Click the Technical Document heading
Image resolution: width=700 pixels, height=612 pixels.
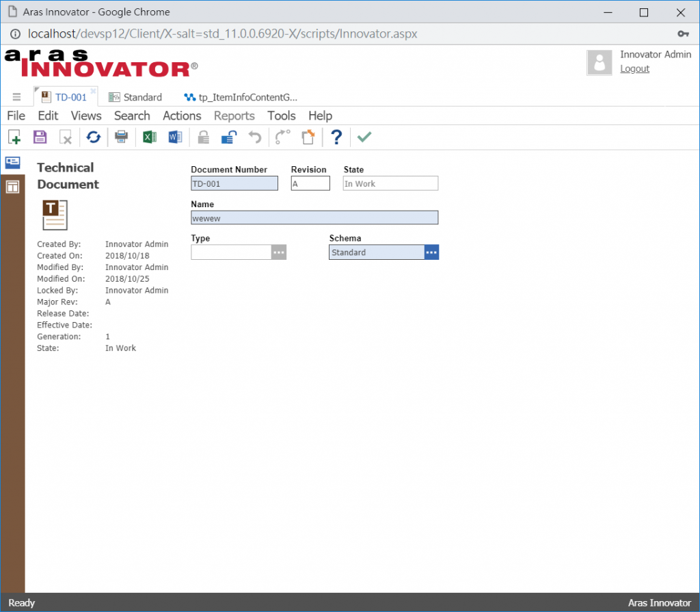(68, 176)
